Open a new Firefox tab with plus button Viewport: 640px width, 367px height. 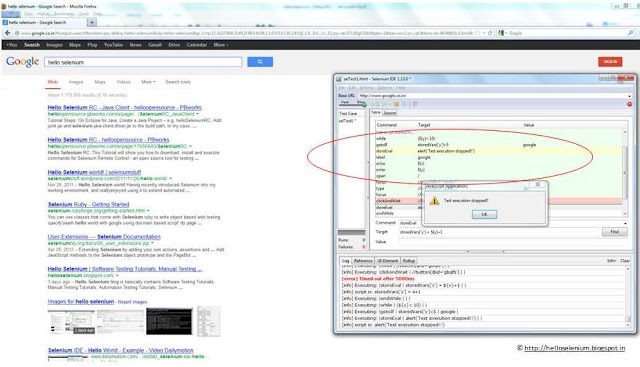coord(92,22)
